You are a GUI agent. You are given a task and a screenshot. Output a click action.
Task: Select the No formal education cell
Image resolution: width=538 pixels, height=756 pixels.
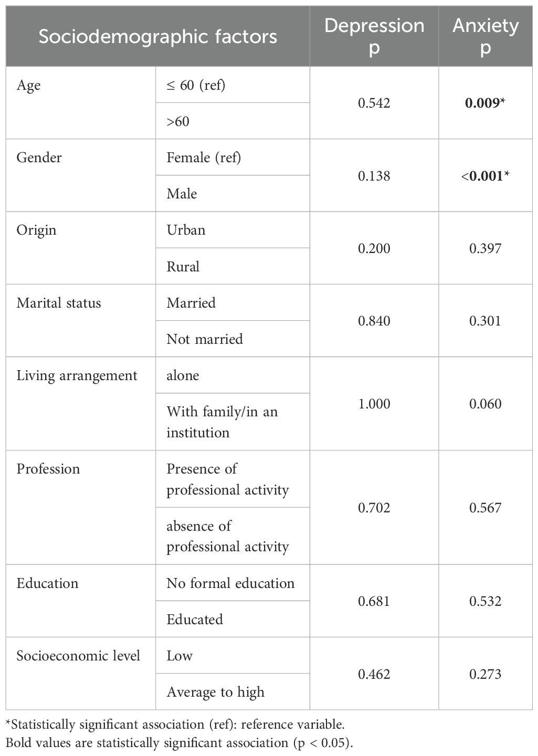(230, 583)
